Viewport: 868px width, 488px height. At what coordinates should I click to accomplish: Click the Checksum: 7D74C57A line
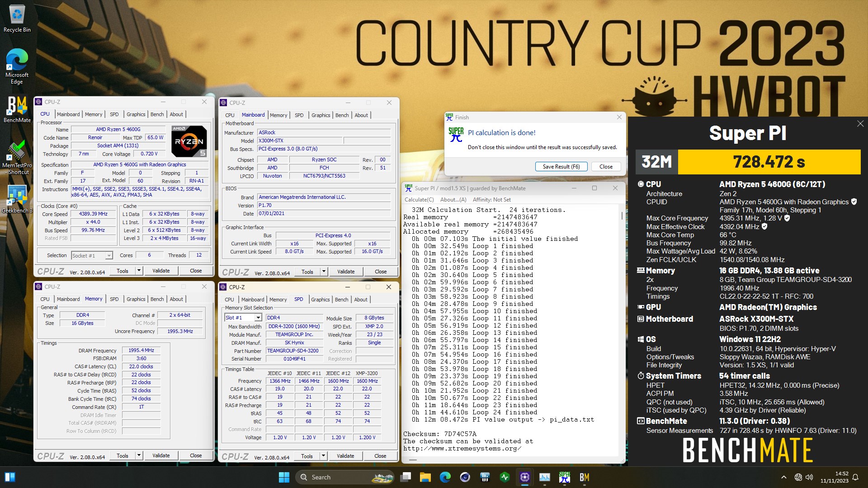[440, 434]
